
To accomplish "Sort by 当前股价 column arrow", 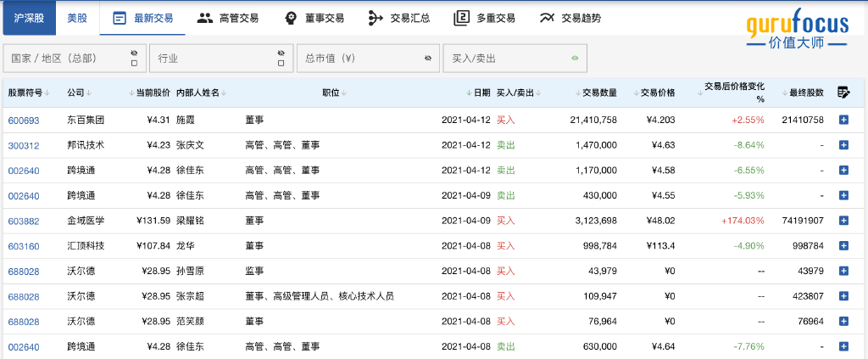I will (x=131, y=93).
